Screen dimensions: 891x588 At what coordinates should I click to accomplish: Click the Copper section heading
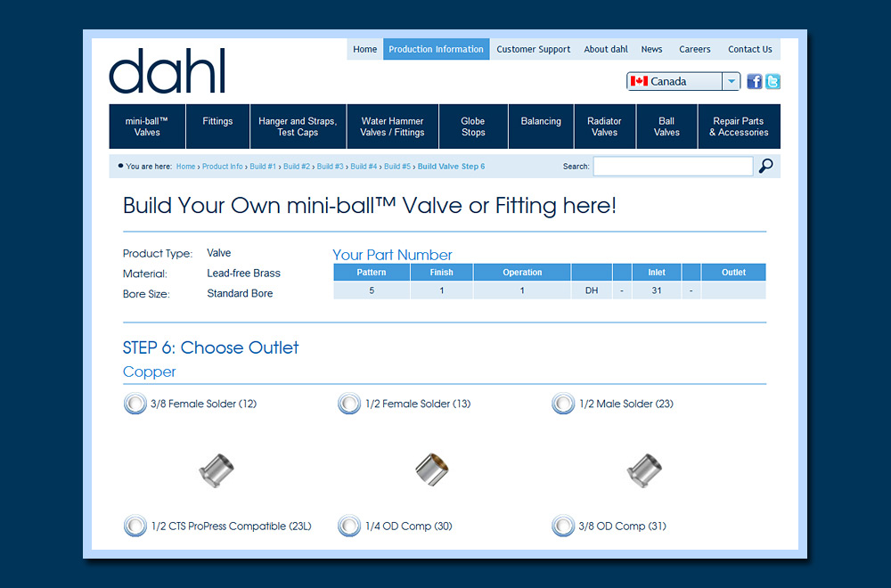[150, 372]
